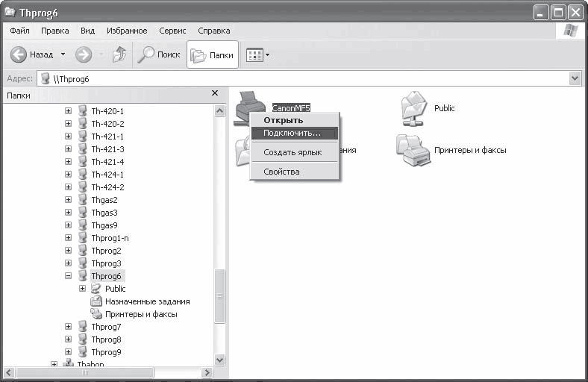Click the folder tree scroll down arrow

[x=219, y=360]
